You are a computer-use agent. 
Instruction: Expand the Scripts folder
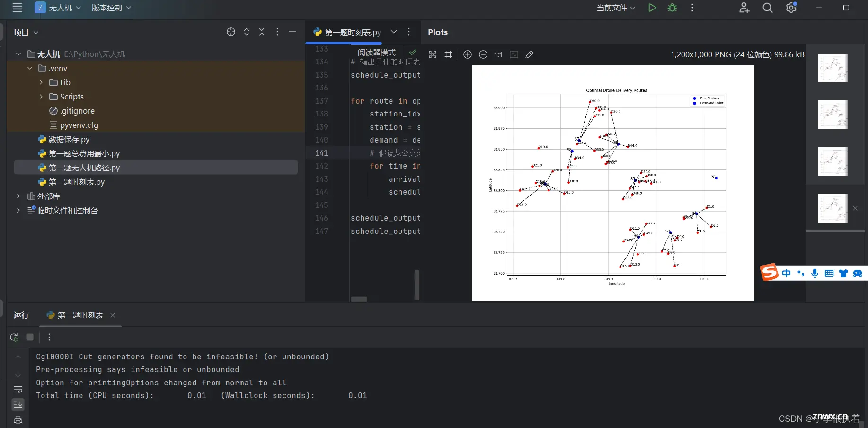point(41,97)
